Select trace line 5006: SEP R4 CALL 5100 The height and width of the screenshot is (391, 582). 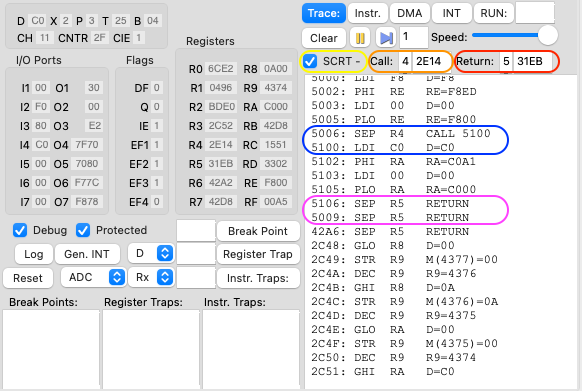[x=401, y=133]
